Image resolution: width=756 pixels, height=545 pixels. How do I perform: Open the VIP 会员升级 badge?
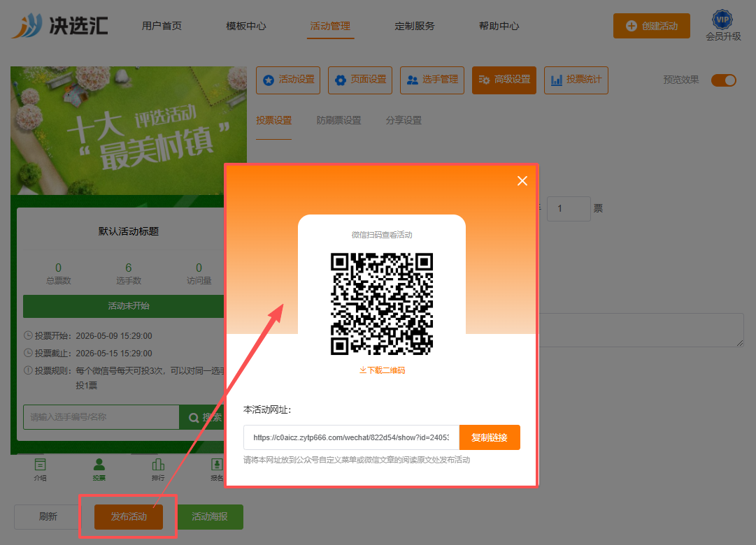tap(722, 26)
